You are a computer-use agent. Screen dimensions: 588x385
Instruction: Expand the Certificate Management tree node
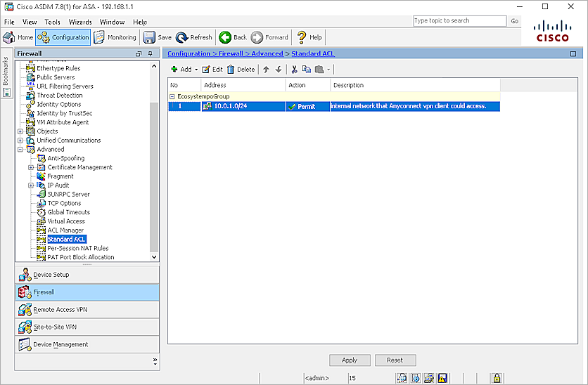(31, 167)
